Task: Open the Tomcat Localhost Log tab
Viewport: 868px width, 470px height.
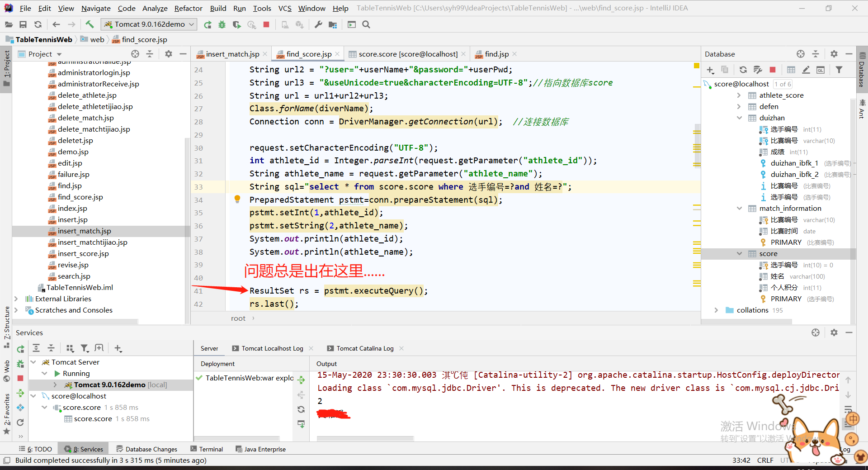Action: 272,348
